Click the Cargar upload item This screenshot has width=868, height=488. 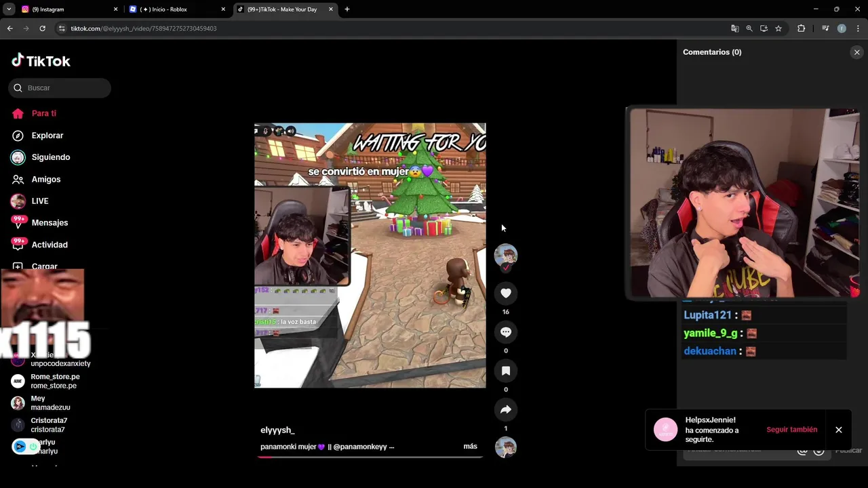44,266
